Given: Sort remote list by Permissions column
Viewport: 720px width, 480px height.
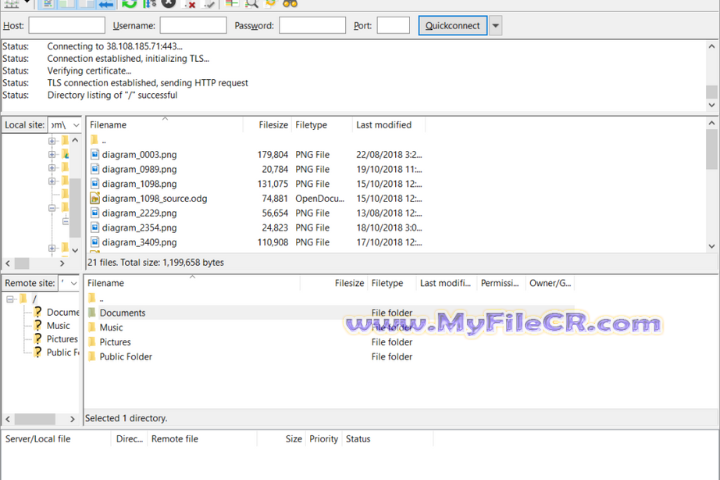Looking at the screenshot, I should (x=501, y=283).
